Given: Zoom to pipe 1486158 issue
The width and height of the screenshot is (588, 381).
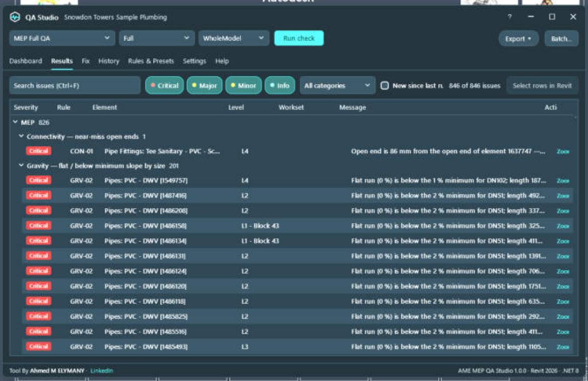Looking at the screenshot, I should [x=563, y=226].
